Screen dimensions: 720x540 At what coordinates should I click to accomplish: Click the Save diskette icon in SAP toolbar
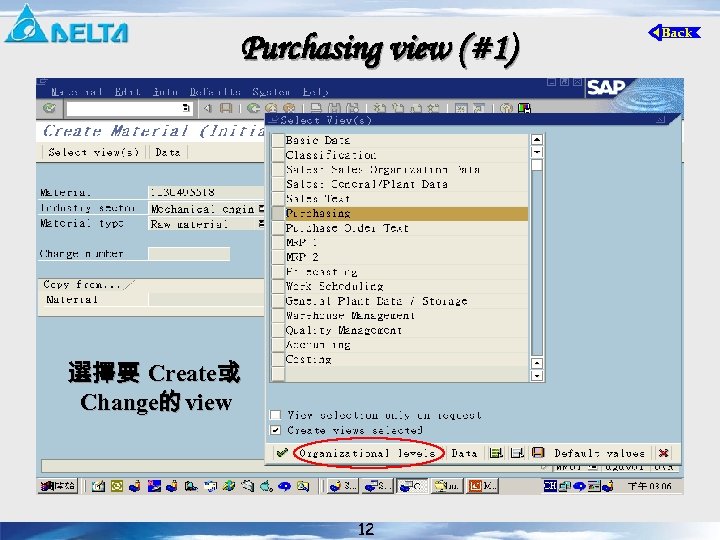coord(225,108)
